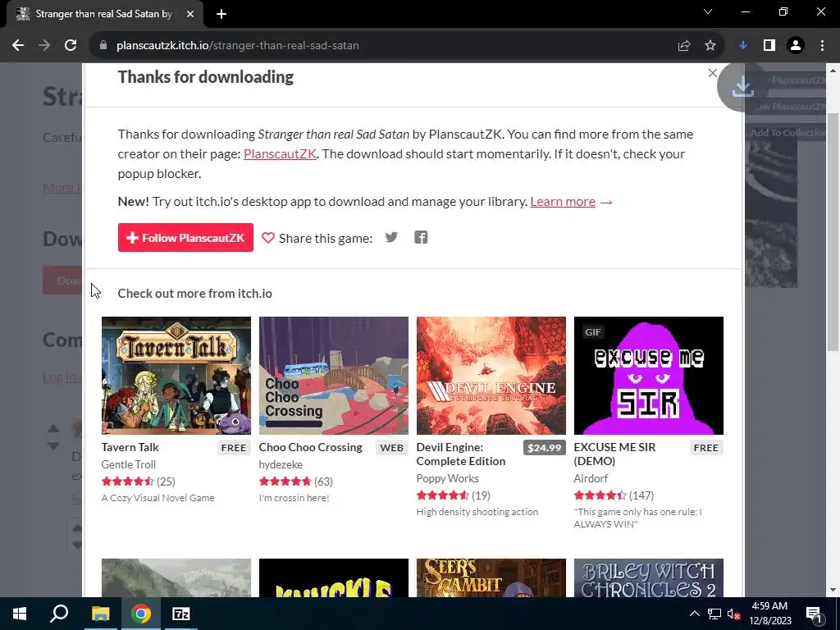Open the Poppy Works author page
The height and width of the screenshot is (630, 840).
tap(448, 478)
